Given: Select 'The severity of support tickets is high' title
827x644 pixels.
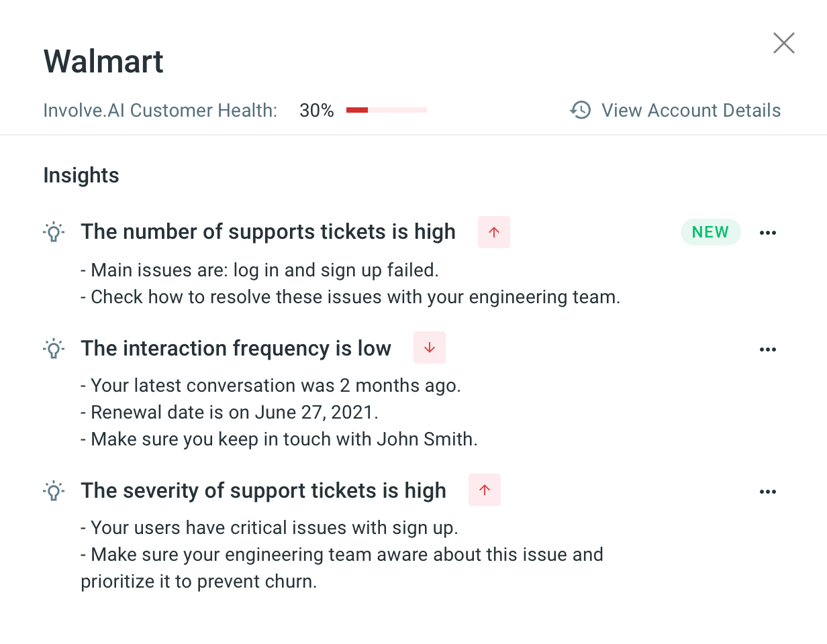Looking at the screenshot, I should coord(263,491).
